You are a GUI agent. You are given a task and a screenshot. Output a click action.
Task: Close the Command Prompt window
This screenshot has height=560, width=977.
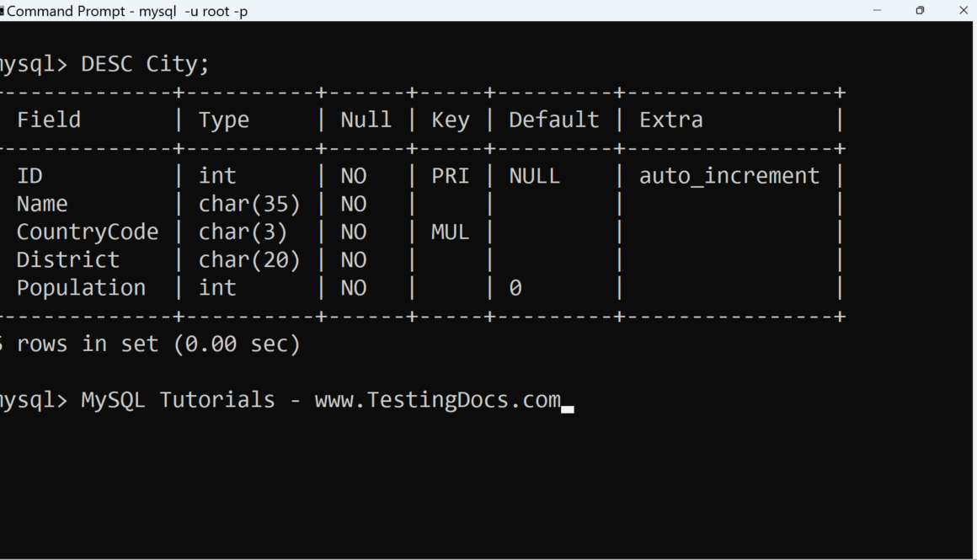pyautogui.click(x=964, y=11)
